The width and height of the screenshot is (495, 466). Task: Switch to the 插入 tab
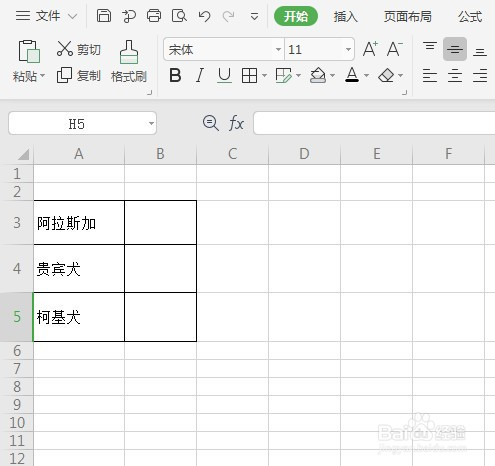coord(346,16)
